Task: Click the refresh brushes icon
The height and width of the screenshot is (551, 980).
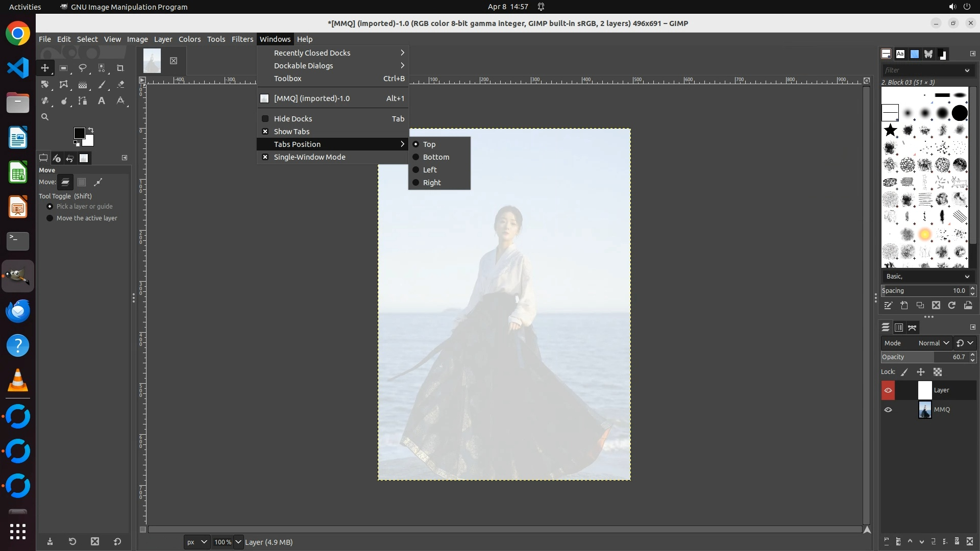Action: tap(952, 305)
